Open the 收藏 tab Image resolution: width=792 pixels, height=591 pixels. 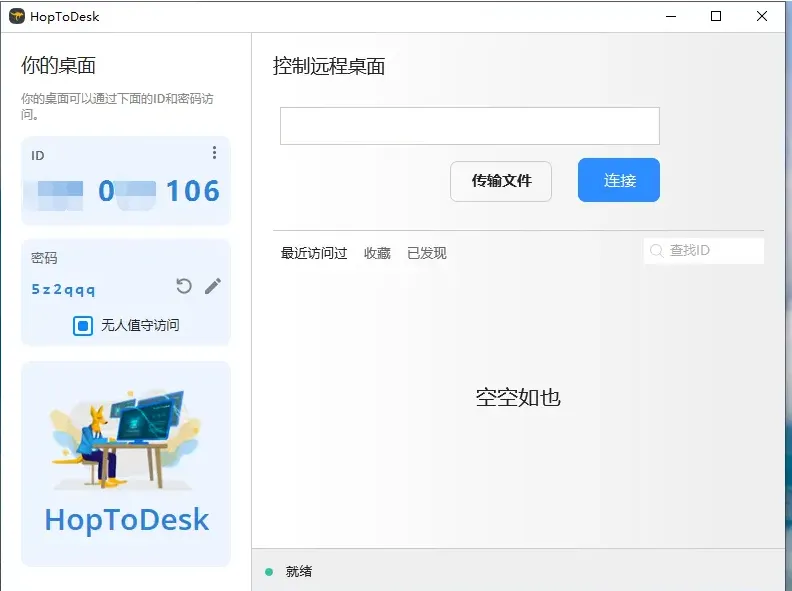tap(377, 253)
